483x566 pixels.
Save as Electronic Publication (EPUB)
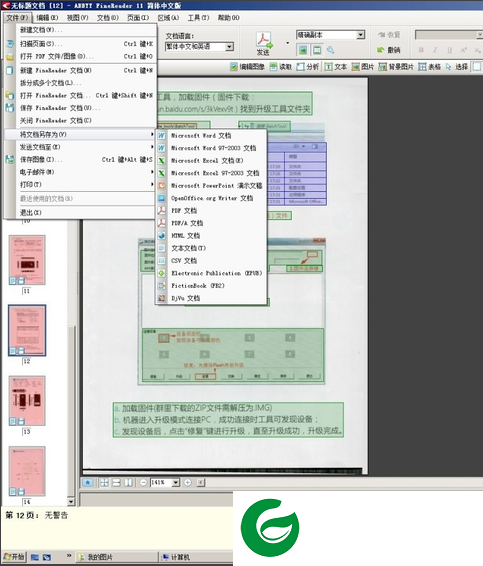click(212, 273)
